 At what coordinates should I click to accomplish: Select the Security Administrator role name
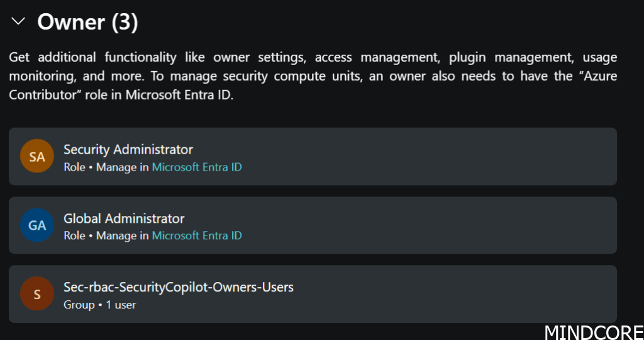tap(128, 150)
